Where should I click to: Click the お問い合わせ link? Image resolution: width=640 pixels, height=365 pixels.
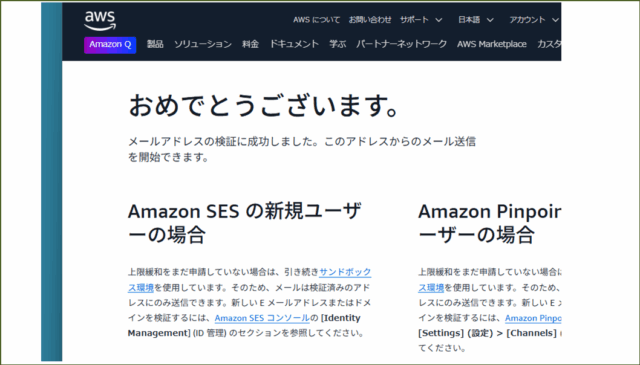tap(370, 20)
